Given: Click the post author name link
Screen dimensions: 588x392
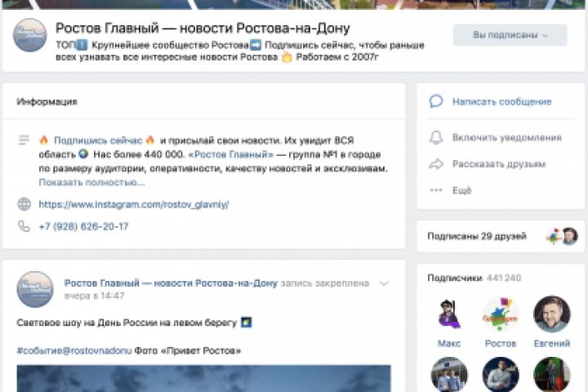Looking at the screenshot, I should [x=171, y=283].
